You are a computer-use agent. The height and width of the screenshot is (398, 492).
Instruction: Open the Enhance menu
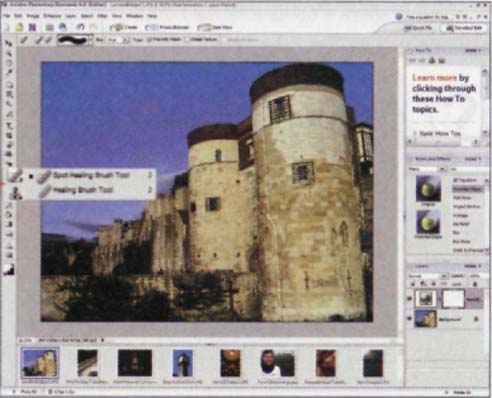tap(52, 16)
